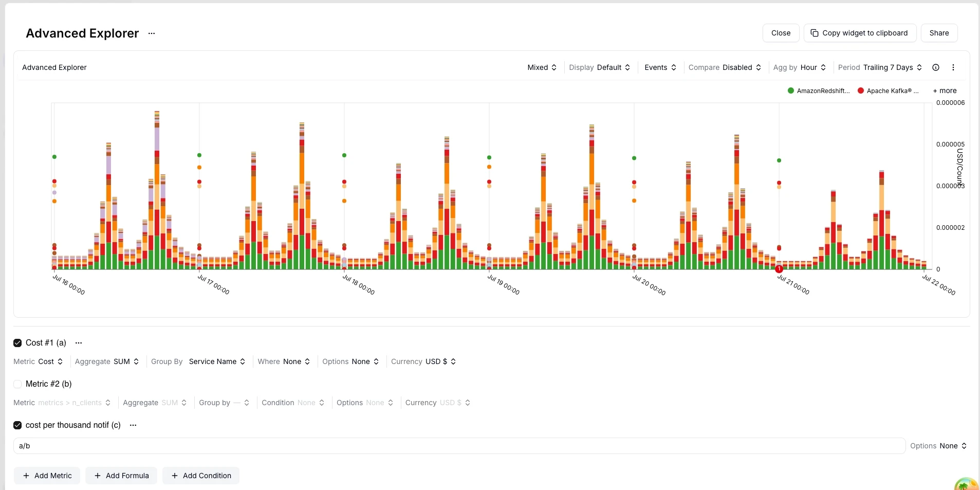The height and width of the screenshot is (490, 980).
Task: Open the Period Trailing 7 Days dropdown
Action: 880,67
